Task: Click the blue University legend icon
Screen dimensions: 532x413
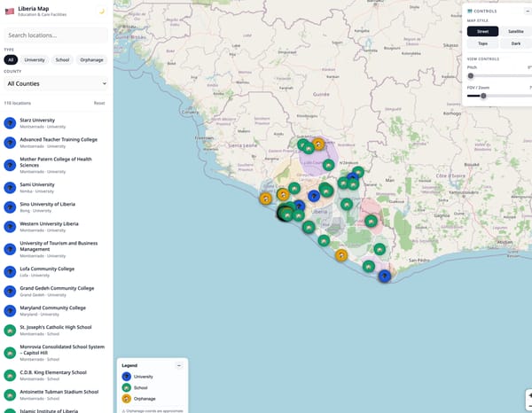Action: pyautogui.click(x=126, y=377)
